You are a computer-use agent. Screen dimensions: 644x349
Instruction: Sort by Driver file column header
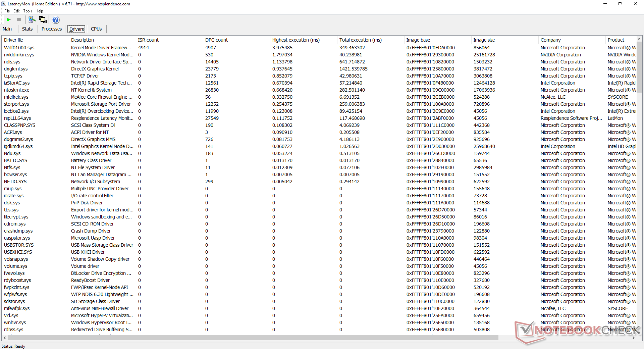tap(35, 40)
